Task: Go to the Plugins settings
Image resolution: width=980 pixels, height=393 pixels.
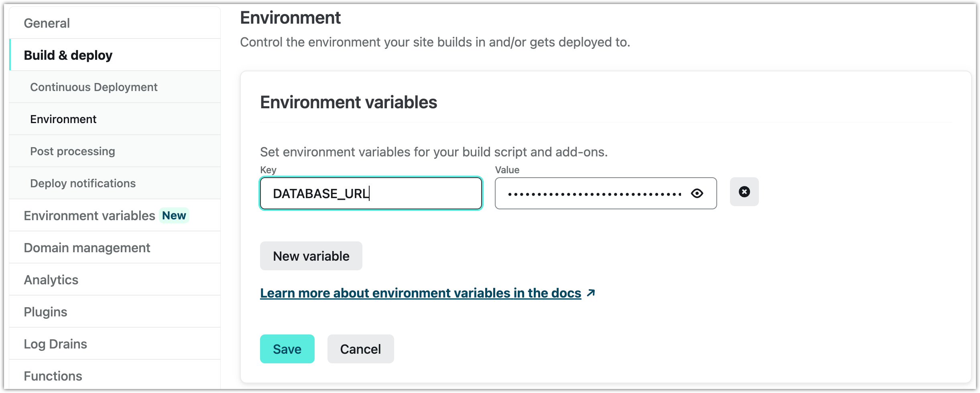Action: click(45, 312)
